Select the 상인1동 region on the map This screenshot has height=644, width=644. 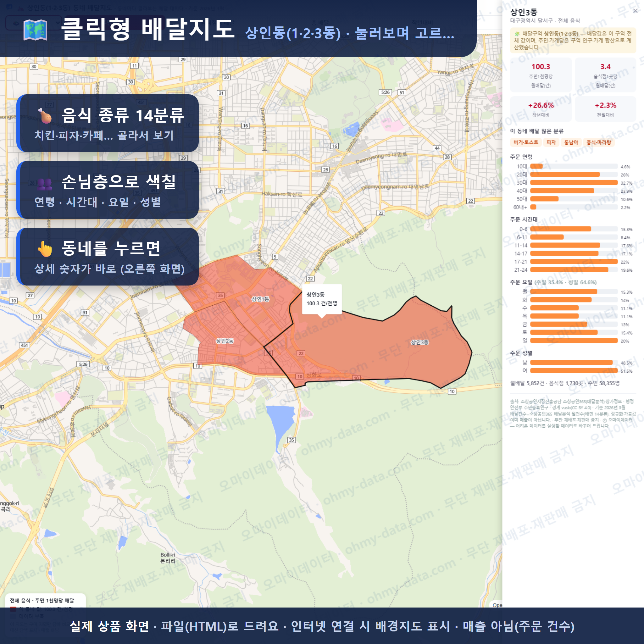pos(260,299)
